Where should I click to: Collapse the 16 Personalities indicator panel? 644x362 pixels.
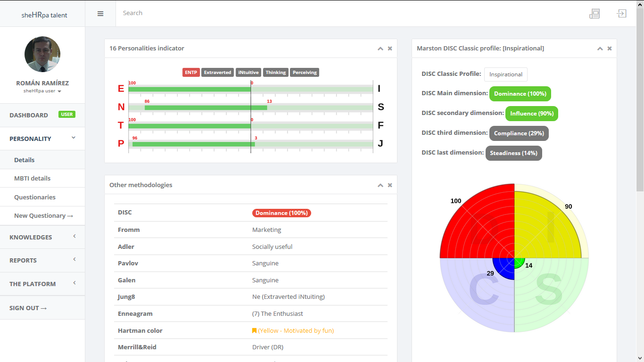380,49
